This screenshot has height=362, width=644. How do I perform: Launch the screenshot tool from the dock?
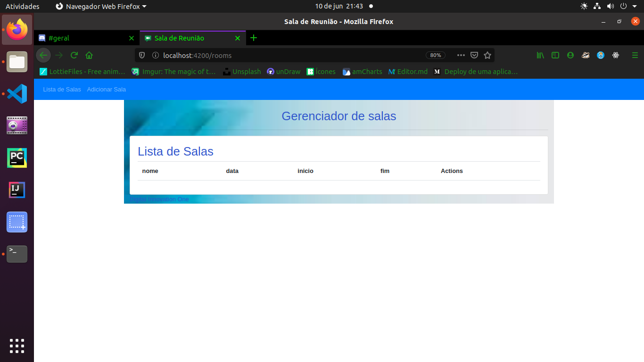17,222
